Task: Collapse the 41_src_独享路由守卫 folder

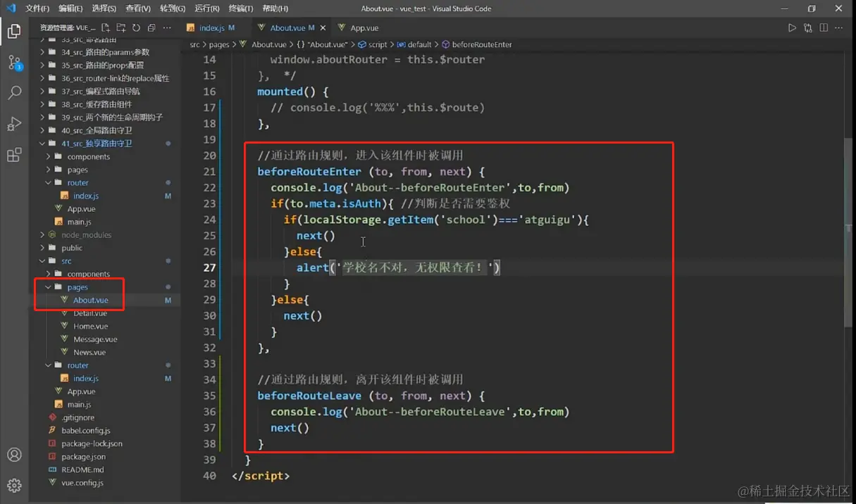Action: tap(97, 144)
